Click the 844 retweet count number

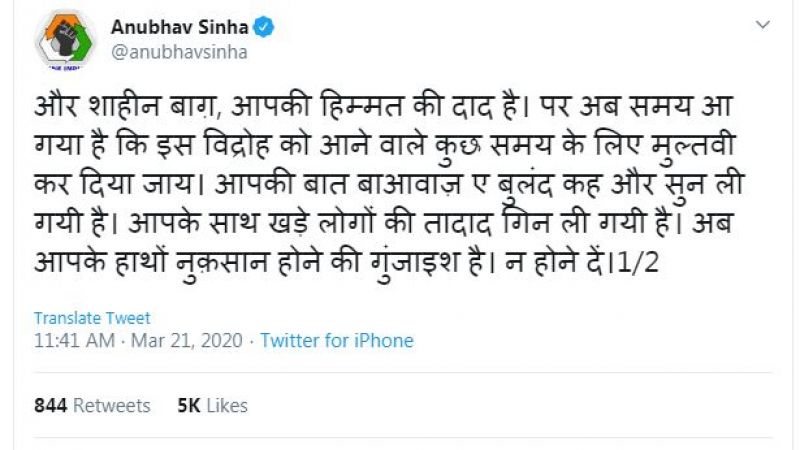[x=49, y=406]
